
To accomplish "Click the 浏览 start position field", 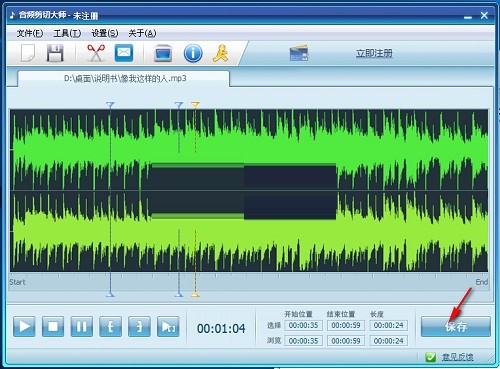I will (x=303, y=341).
